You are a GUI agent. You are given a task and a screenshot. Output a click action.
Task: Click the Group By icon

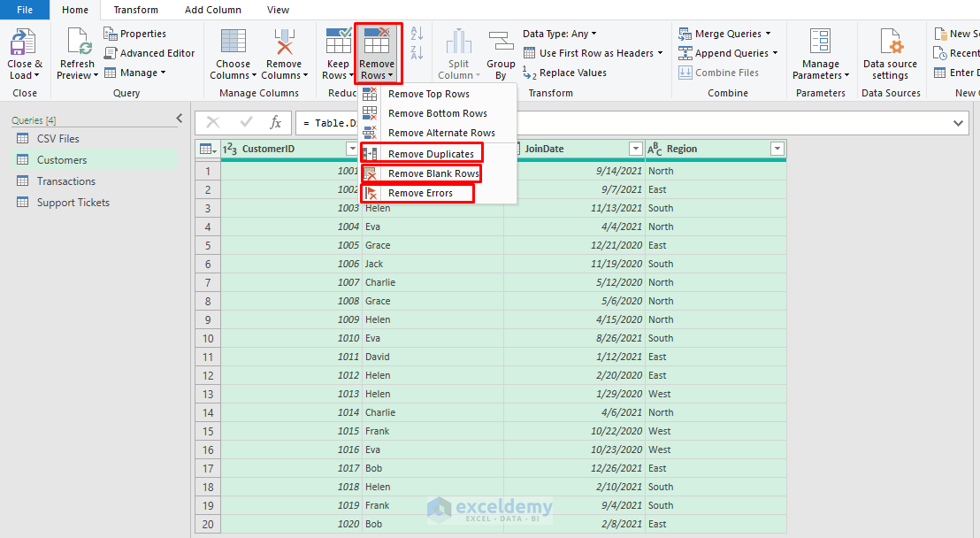(501, 42)
